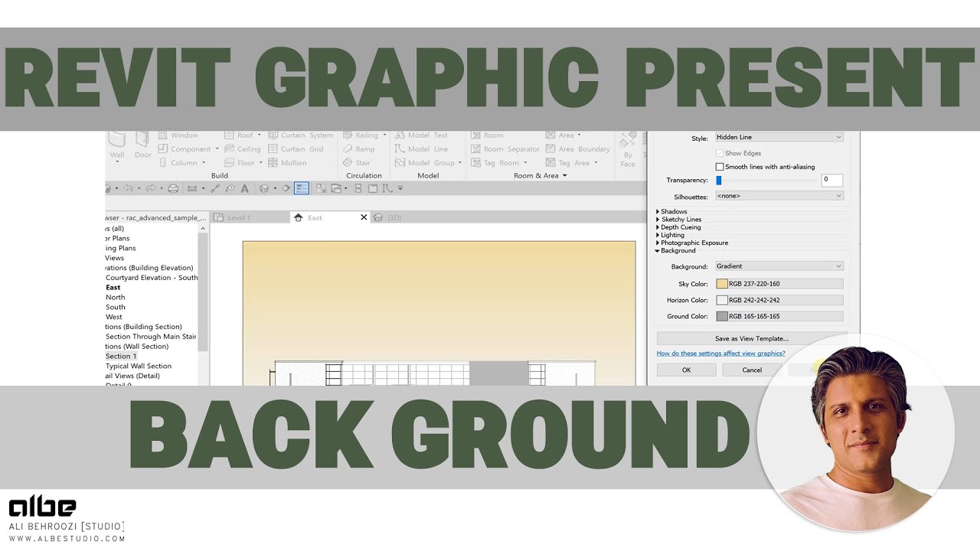
Task: Click the Cancel button
Action: click(x=753, y=370)
